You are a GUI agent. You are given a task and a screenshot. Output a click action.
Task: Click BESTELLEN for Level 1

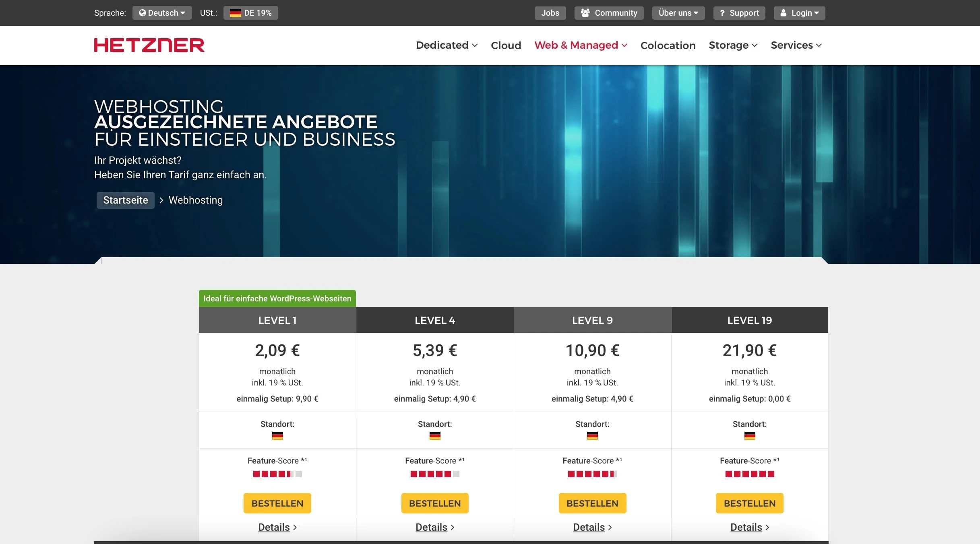[x=277, y=503]
